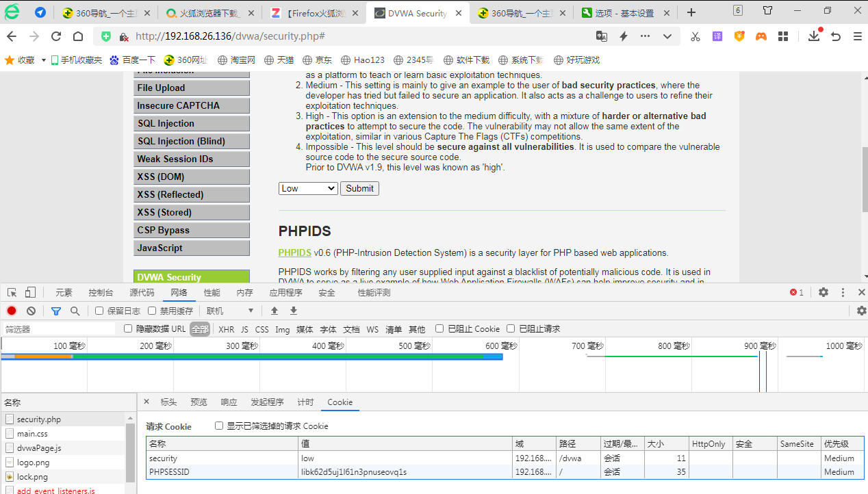Viewport: 868px width, 494px height.
Task: Reload the page with refresh icon
Action: coord(57,37)
